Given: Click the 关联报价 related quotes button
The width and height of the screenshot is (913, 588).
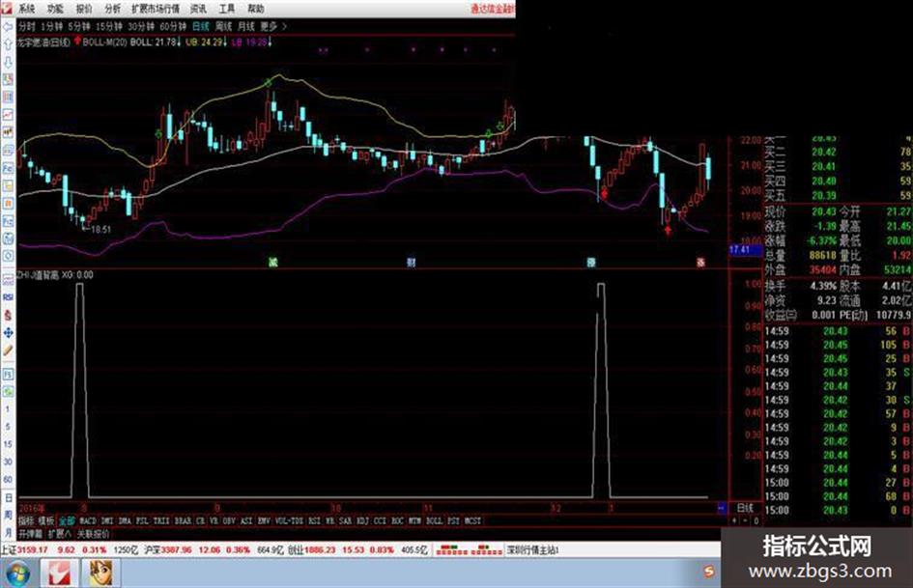Looking at the screenshot, I should (93, 534).
